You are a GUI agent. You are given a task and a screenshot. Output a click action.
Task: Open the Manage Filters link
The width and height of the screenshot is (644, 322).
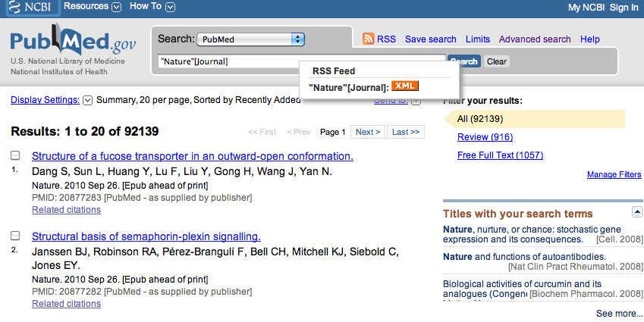pyautogui.click(x=614, y=174)
